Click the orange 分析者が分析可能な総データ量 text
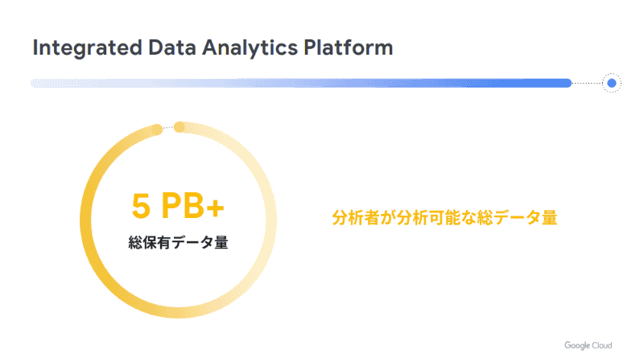 click(x=444, y=218)
